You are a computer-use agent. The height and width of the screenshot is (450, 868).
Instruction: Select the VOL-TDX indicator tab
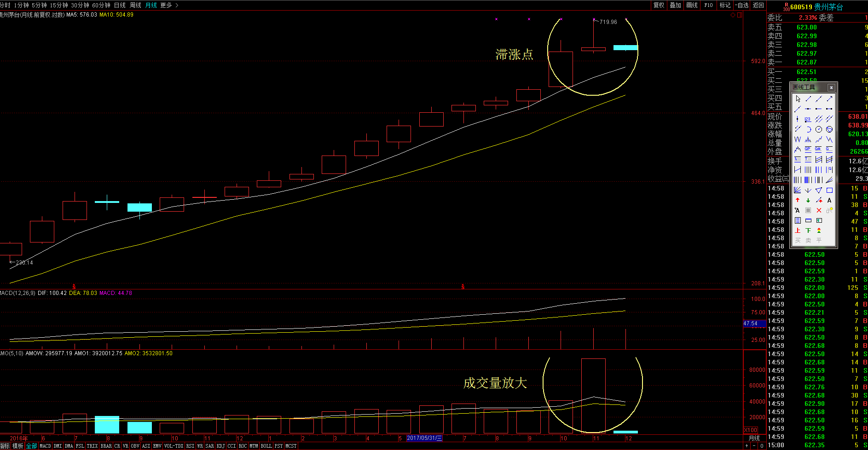[174, 446]
